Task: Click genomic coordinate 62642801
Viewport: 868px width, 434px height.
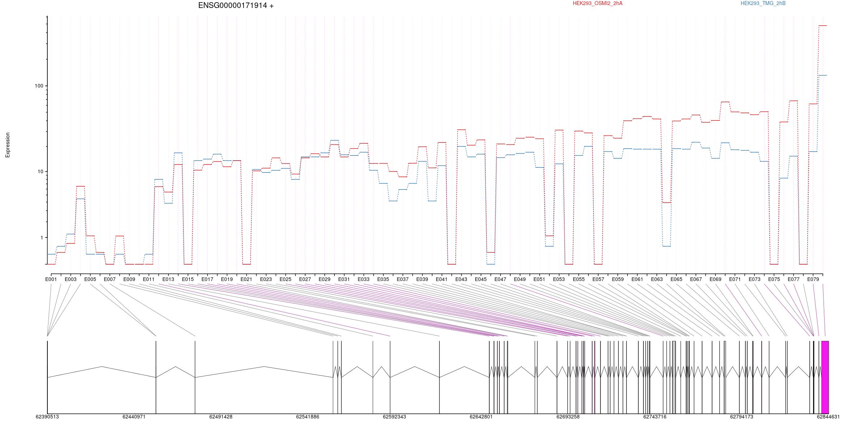Action: click(x=481, y=417)
